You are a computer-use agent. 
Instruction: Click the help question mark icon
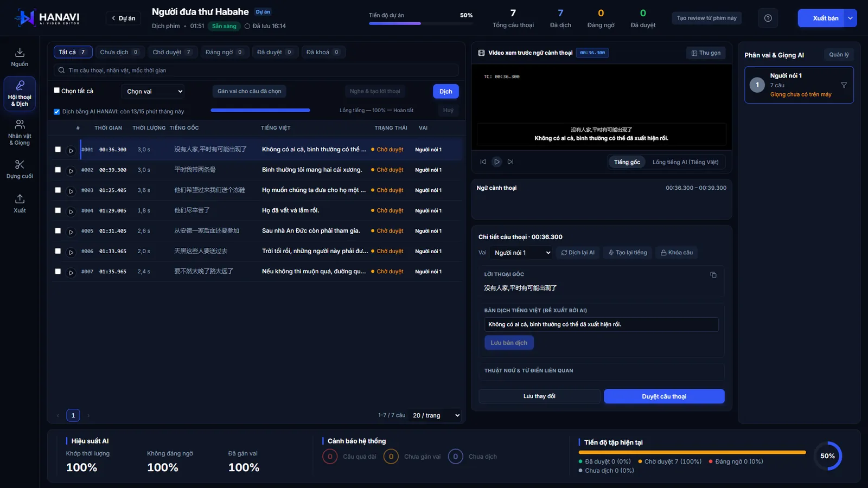[768, 18]
